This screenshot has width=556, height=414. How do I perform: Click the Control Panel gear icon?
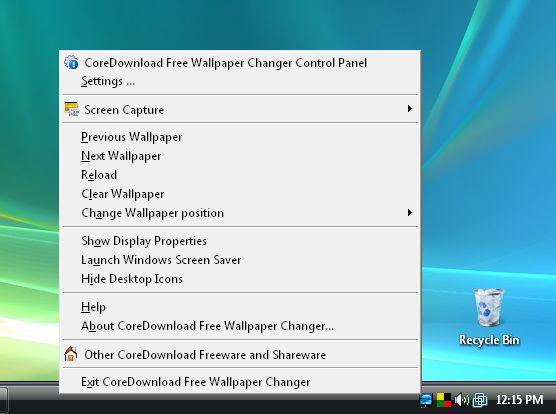pyautogui.click(x=71, y=62)
